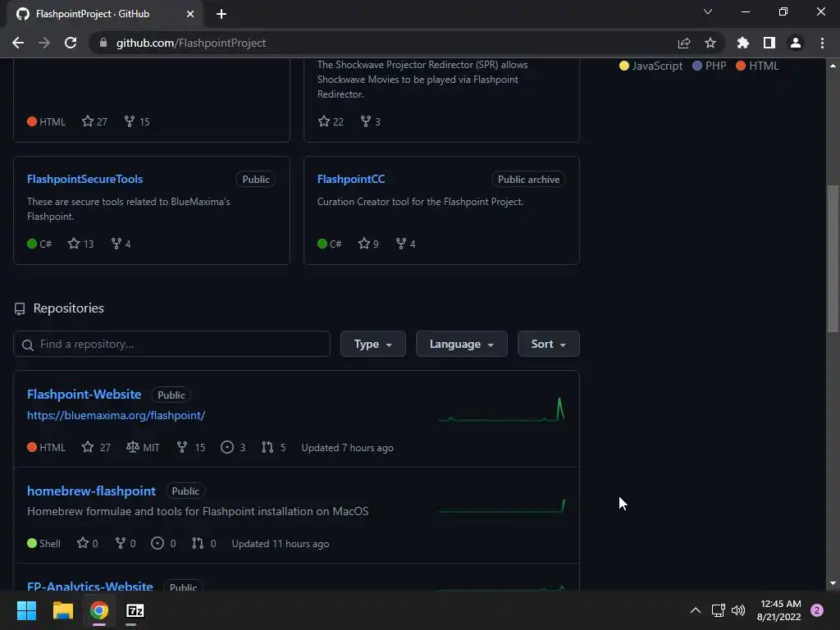
Task: Open the FP-Analytics-Website repository
Action: click(x=90, y=586)
